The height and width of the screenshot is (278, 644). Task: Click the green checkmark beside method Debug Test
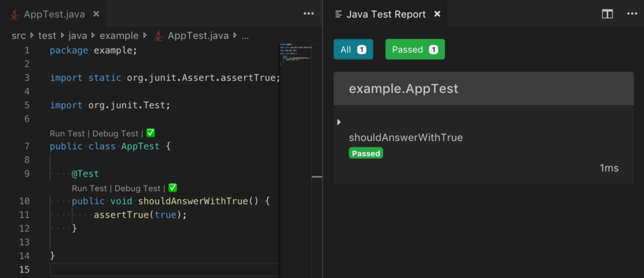tap(172, 188)
